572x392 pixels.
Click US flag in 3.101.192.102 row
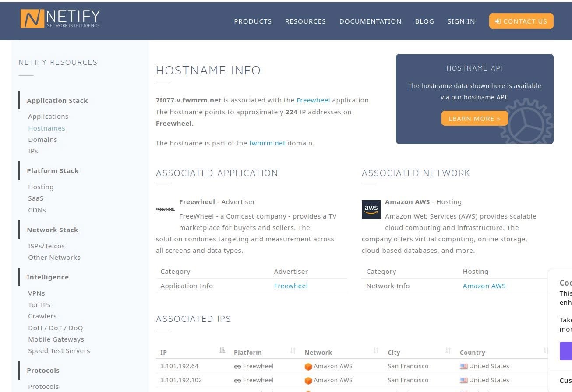tap(463, 380)
